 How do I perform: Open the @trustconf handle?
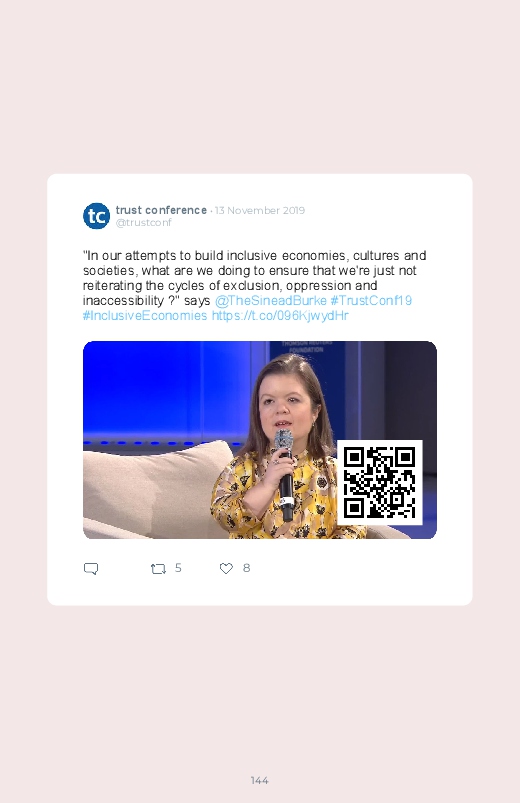[x=143, y=223]
